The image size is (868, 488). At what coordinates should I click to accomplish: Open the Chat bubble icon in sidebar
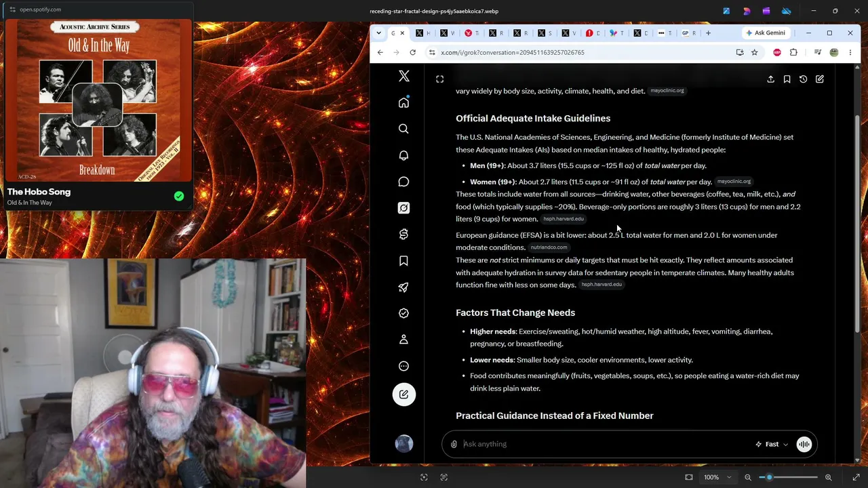[x=403, y=182]
